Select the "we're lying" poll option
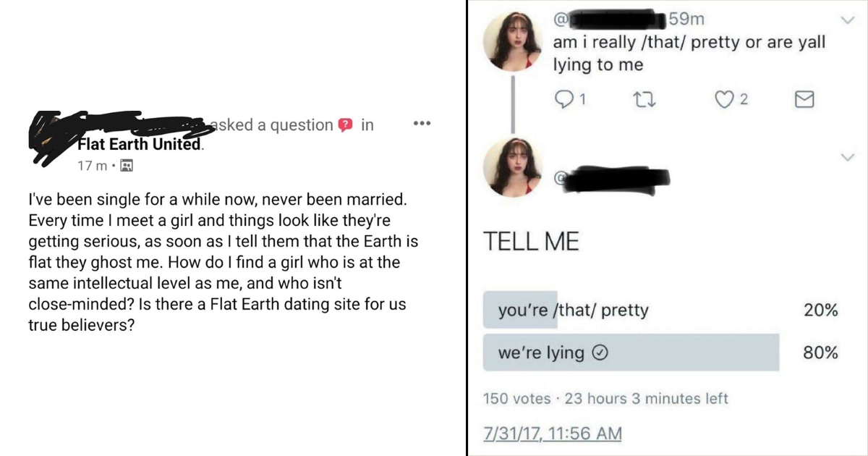868x456 pixels. pyautogui.click(x=541, y=353)
